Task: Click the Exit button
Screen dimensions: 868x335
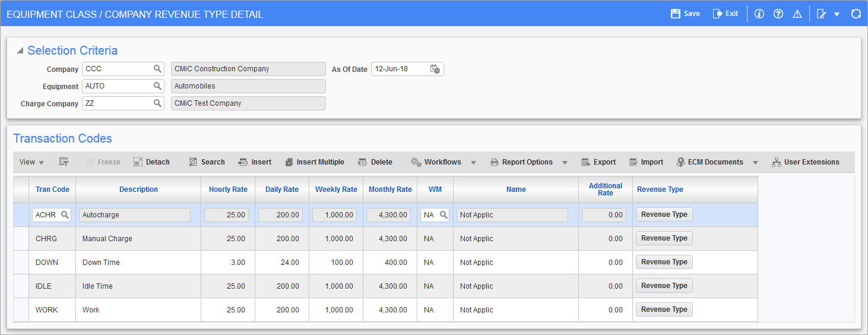Action: [x=726, y=14]
